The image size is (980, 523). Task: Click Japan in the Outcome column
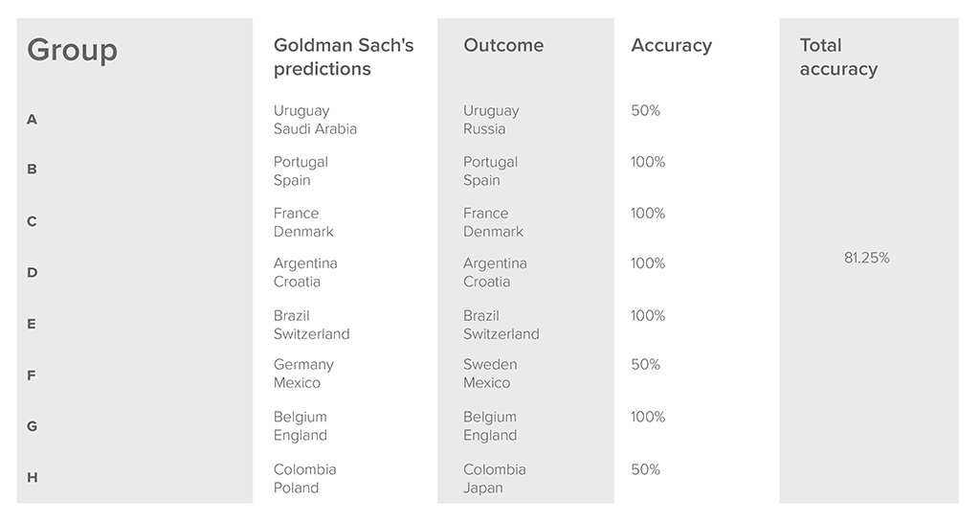pyautogui.click(x=482, y=488)
